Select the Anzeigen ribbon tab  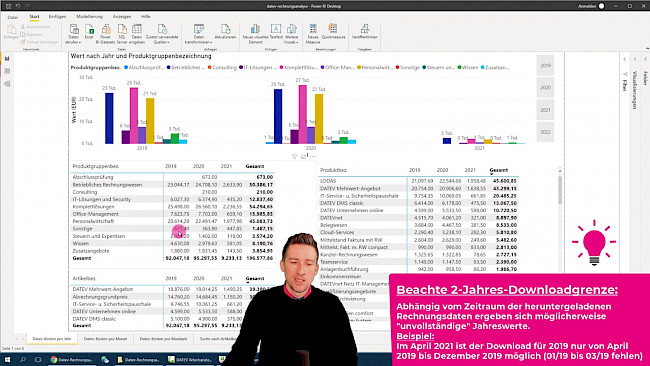[122, 17]
